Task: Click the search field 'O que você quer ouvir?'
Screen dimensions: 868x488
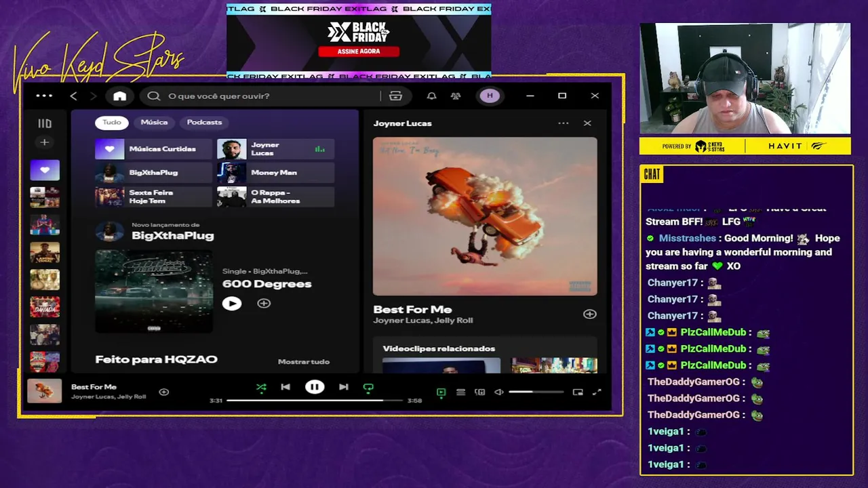Action: (271, 96)
